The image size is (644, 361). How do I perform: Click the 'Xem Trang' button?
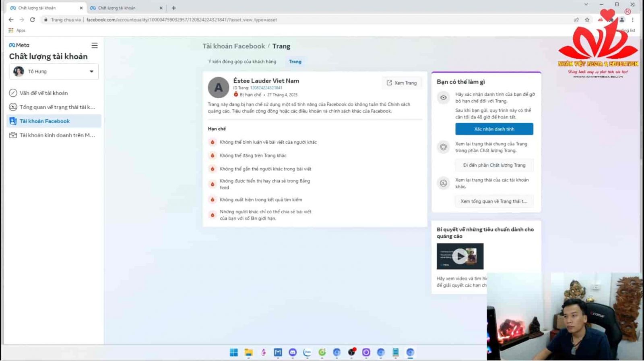(x=402, y=83)
